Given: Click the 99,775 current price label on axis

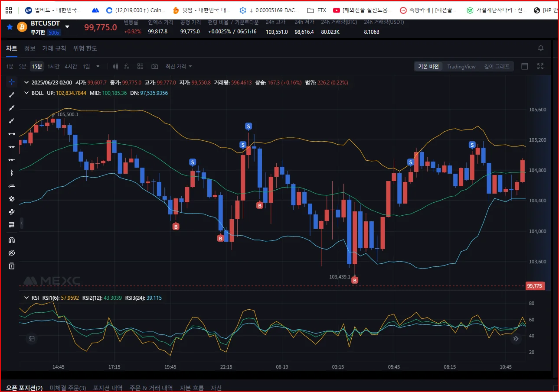Looking at the screenshot, I should [x=535, y=286].
